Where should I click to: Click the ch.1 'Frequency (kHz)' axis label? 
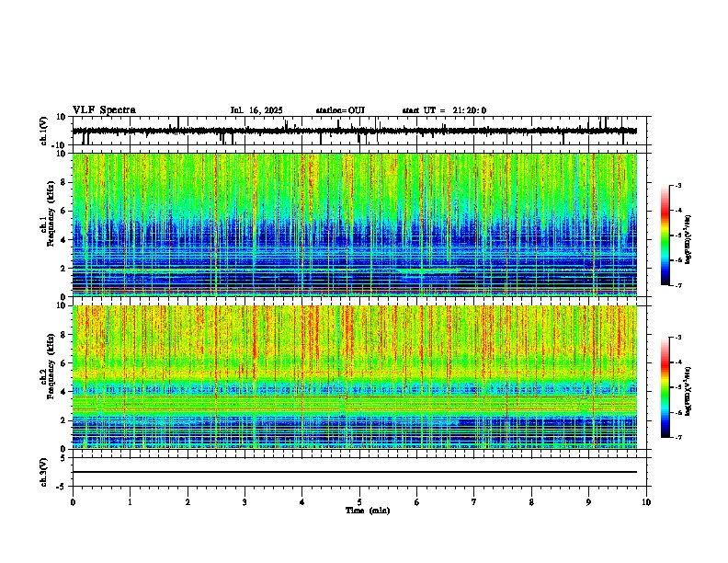tap(51, 213)
